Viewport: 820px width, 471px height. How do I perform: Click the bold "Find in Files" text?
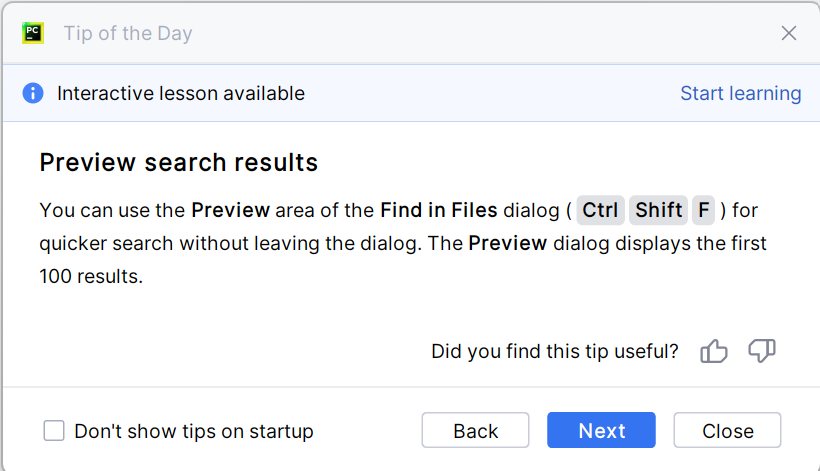[438, 210]
